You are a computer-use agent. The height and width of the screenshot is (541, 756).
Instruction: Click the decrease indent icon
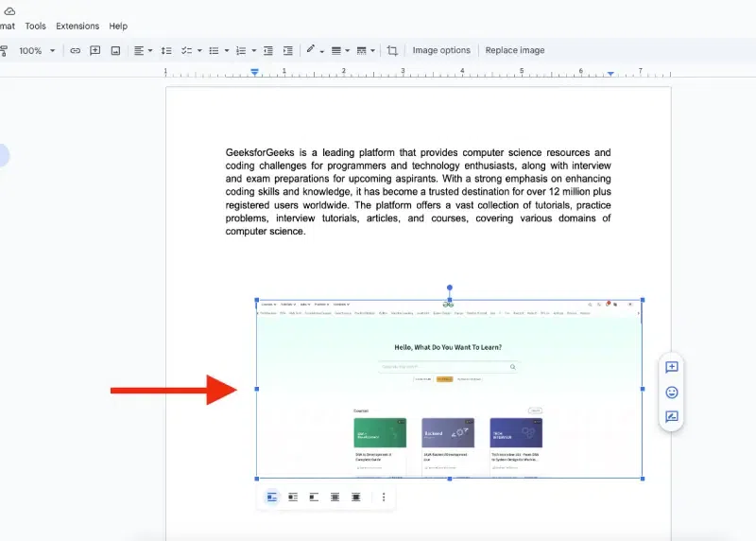(268, 51)
